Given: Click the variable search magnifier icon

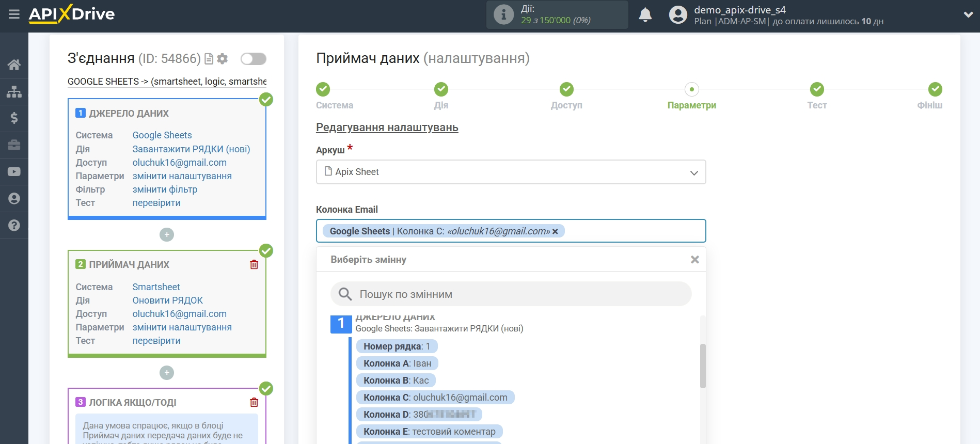Looking at the screenshot, I should 345,294.
